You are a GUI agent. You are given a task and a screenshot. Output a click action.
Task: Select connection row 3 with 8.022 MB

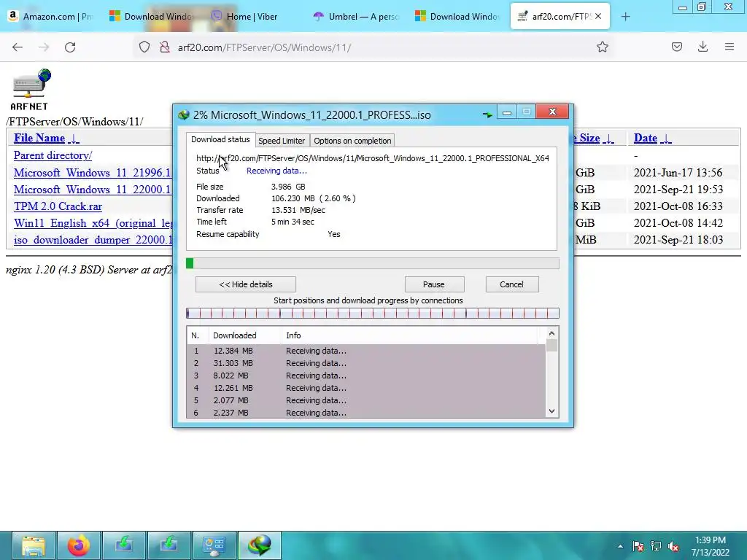tap(366, 376)
